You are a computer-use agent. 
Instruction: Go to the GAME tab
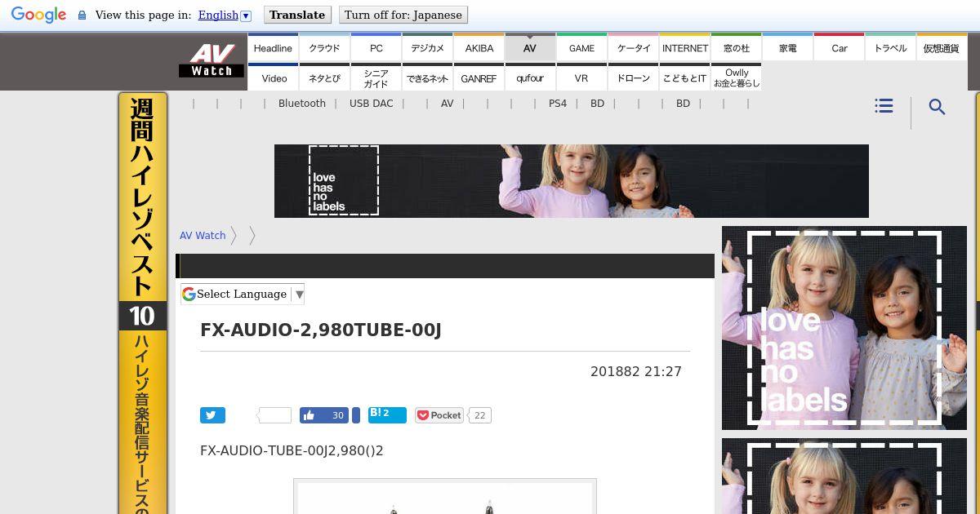[x=581, y=47]
